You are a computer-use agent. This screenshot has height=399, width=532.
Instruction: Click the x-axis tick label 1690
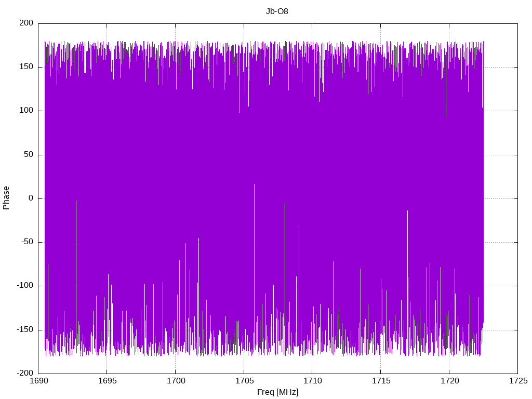click(39, 381)
